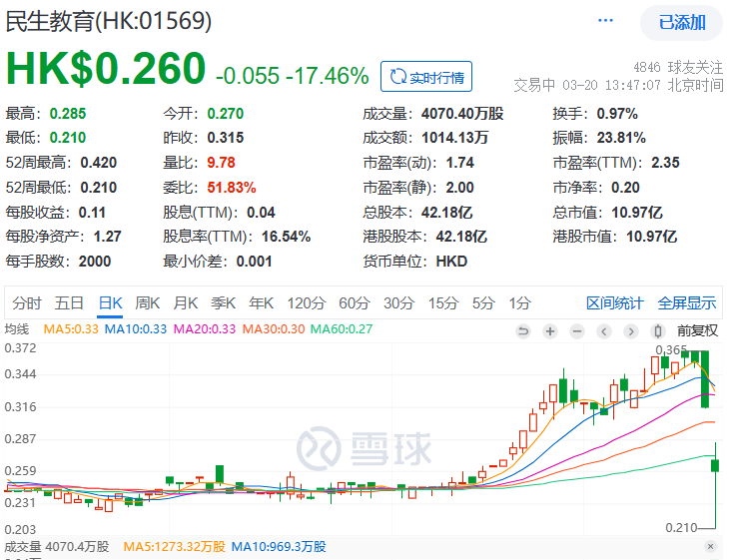Screen dimensions: 729x560
Task: Zoom out the K-line chart
Action: [576, 331]
